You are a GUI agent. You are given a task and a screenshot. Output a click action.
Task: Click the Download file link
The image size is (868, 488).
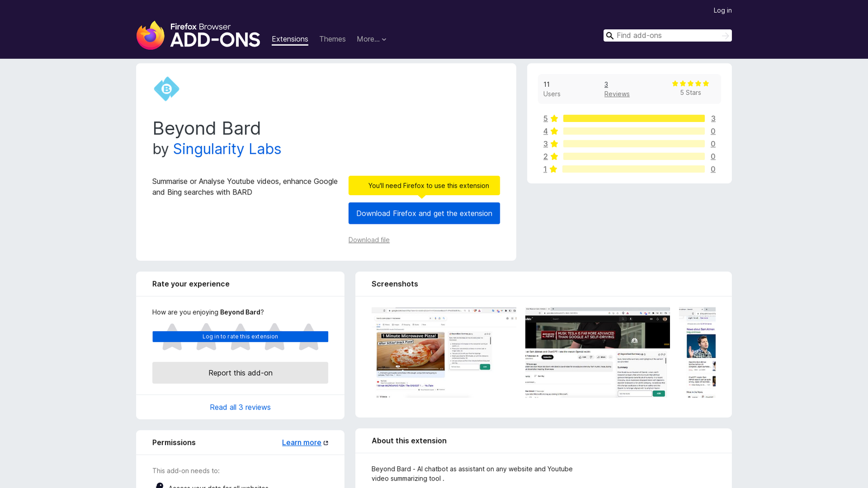369,240
